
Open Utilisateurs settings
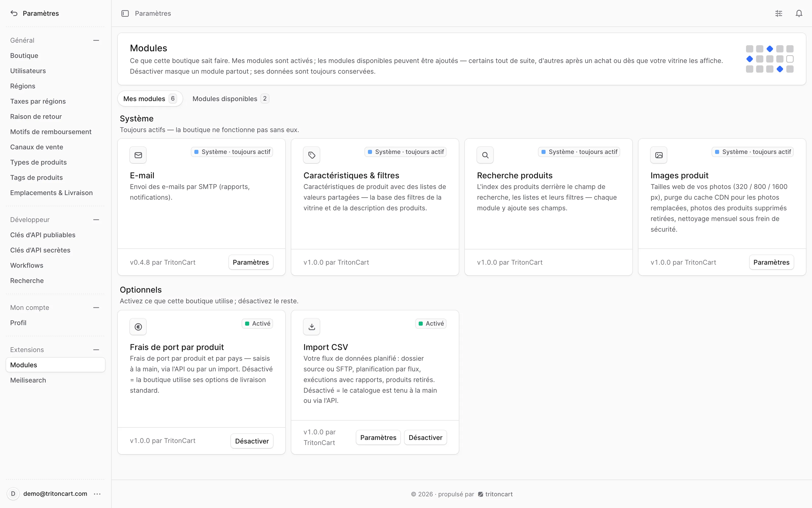tap(56, 71)
